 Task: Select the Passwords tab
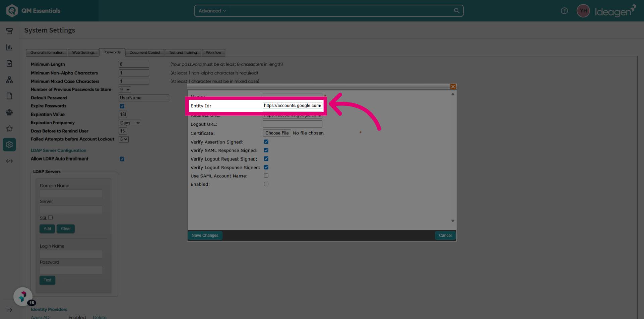pyautogui.click(x=112, y=52)
